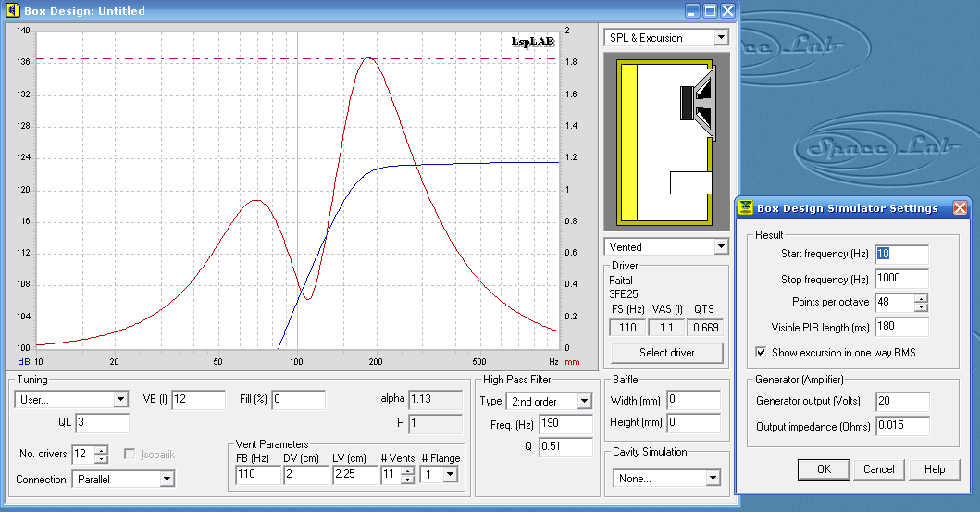This screenshot has height=512, width=980.
Task: Open the Cavity Simulation dropdown
Action: tap(713, 479)
